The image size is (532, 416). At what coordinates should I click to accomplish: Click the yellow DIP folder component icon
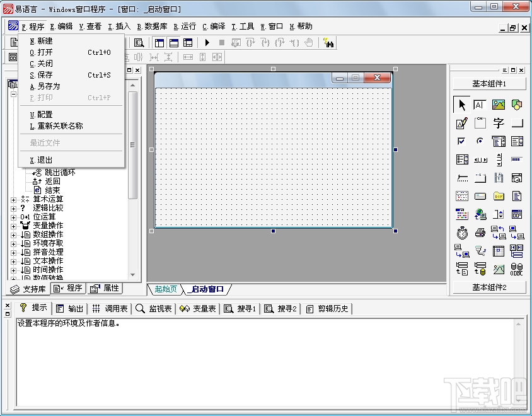499,195
